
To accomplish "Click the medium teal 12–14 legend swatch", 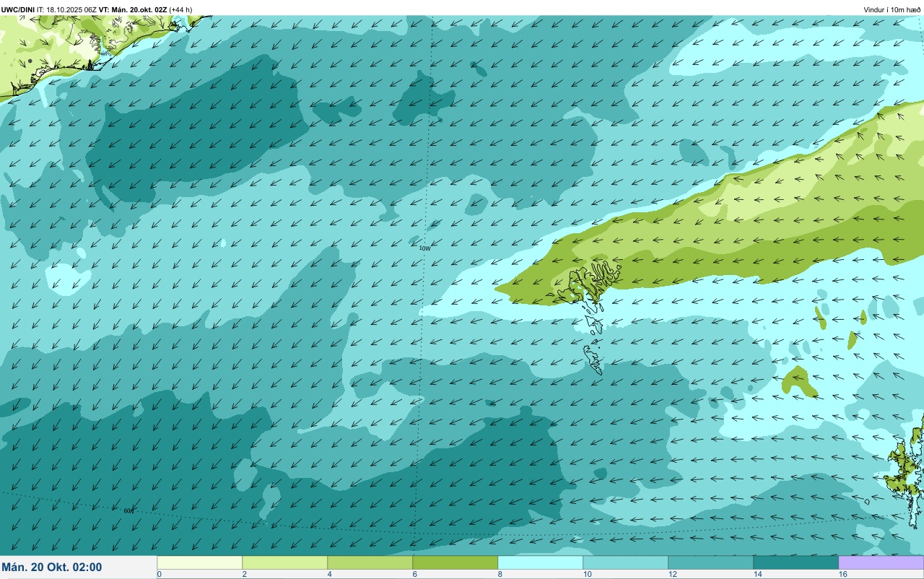I will [x=711, y=562].
